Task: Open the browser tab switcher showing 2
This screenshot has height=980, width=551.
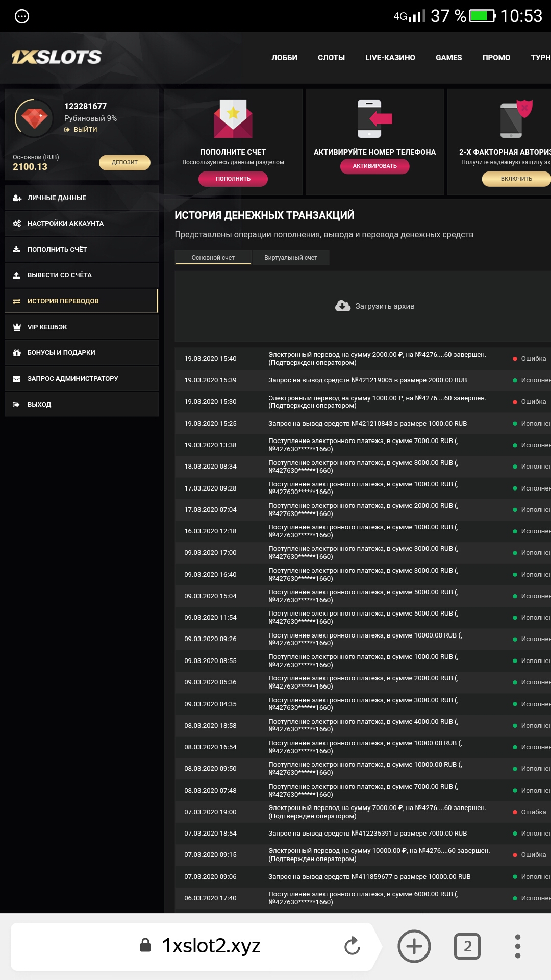Action: tap(467, 946)
